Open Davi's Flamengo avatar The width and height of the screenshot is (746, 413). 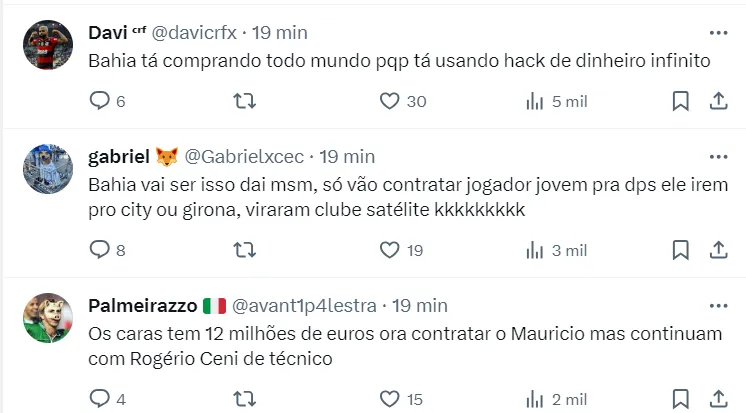click(x=48, y=45)
